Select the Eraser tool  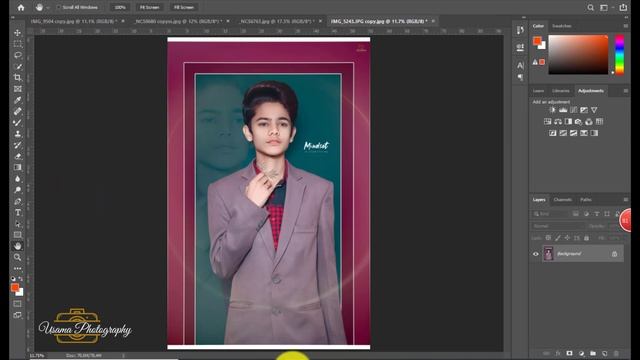point(18,156)
